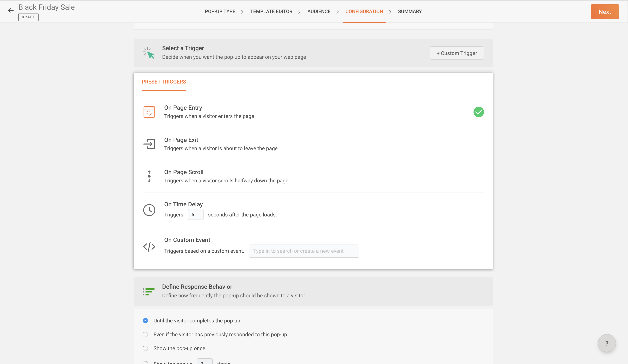The height and width of the screenshot is (364, 628).
Task: Go to the Template Editor step
Action: (271, 11)
